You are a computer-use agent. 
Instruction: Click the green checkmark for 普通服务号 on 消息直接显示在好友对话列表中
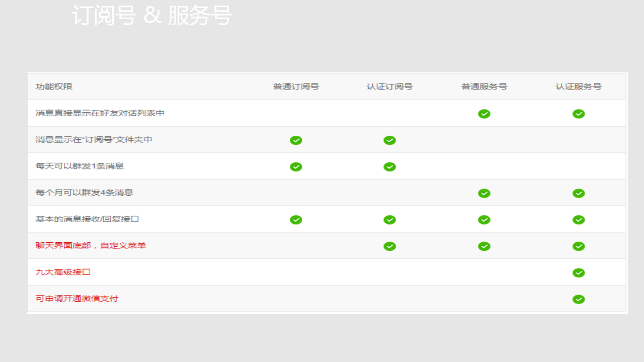[x=484, y=114]
